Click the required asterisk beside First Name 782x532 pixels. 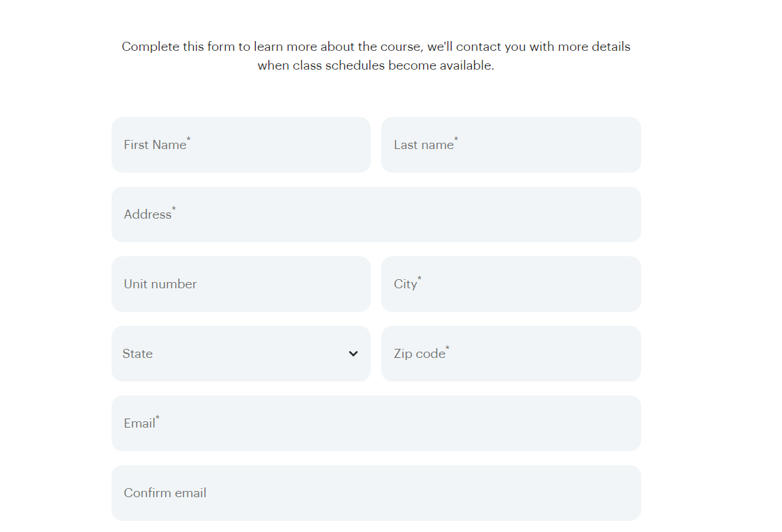tap(188, 139)
